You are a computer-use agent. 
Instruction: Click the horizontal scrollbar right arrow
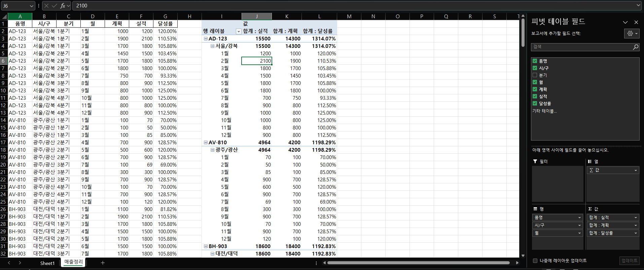click(517, 263)
